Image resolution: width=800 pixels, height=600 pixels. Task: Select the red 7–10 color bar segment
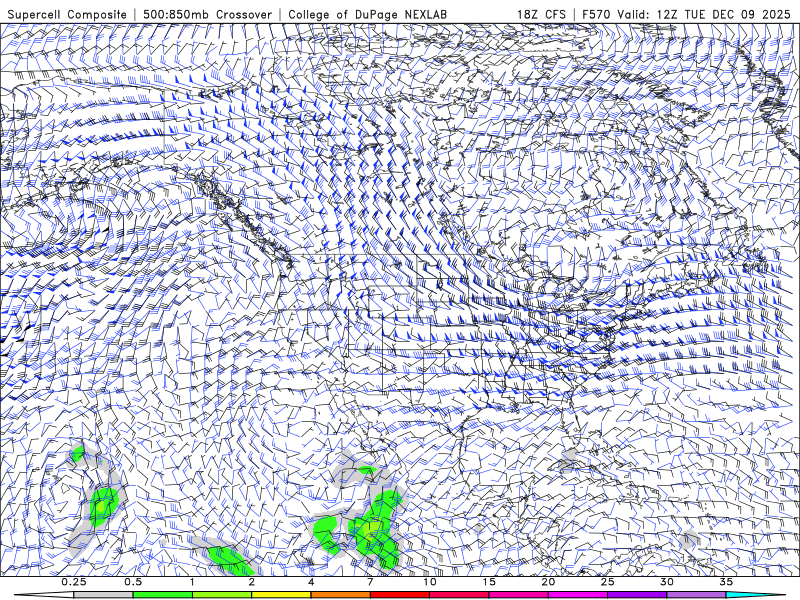click(399, 595)
